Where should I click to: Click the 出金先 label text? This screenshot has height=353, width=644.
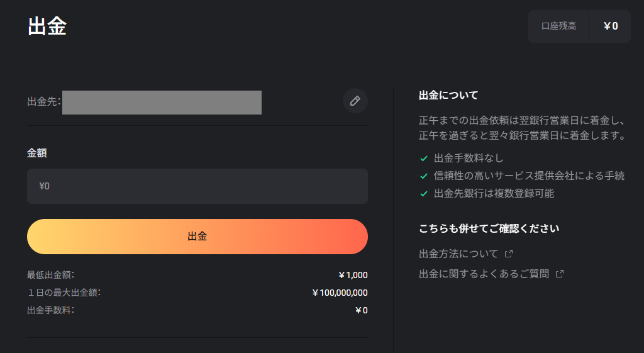tap(43, 101)
